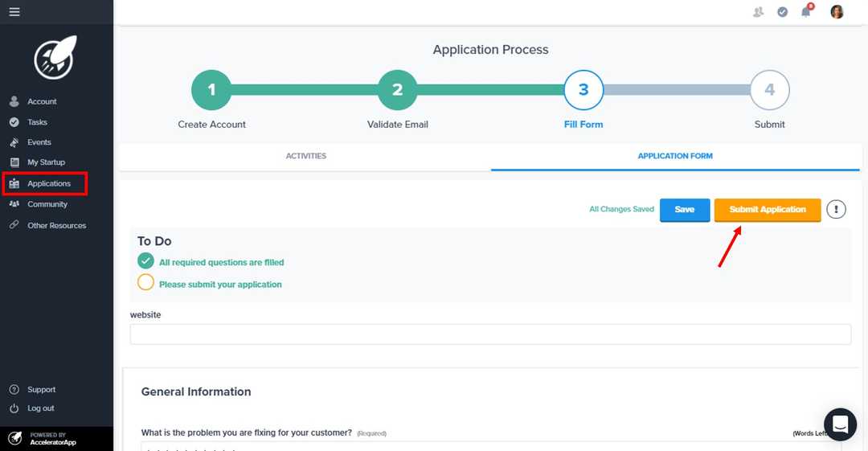Screen dimensions: 868x451
Task: Open Community in the sidebar
Action: [47, 204]
